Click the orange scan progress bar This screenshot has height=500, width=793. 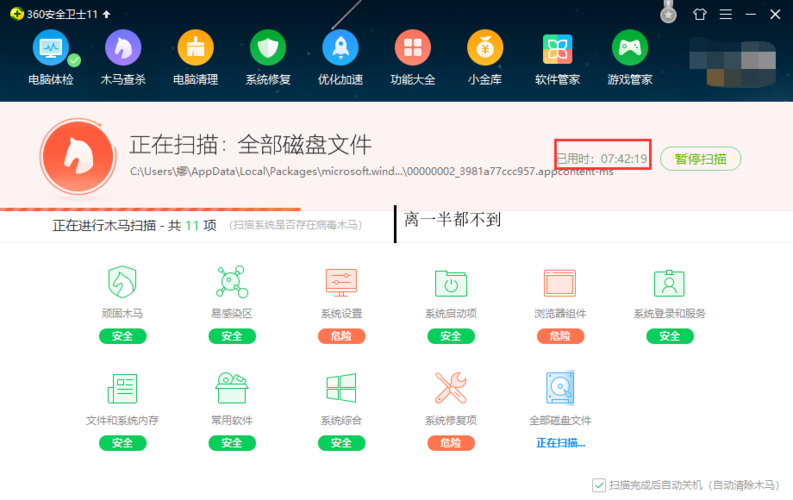(x=150, y=209)
